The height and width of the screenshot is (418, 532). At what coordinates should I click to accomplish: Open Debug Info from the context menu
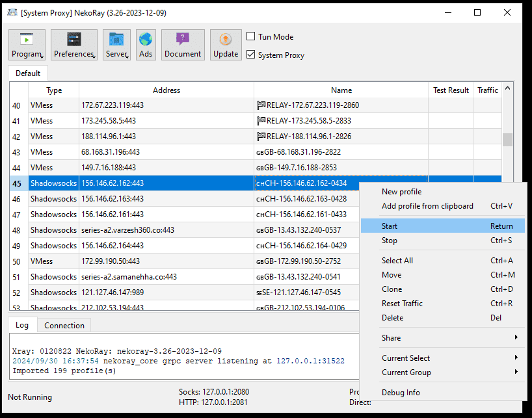coord(443,392)
